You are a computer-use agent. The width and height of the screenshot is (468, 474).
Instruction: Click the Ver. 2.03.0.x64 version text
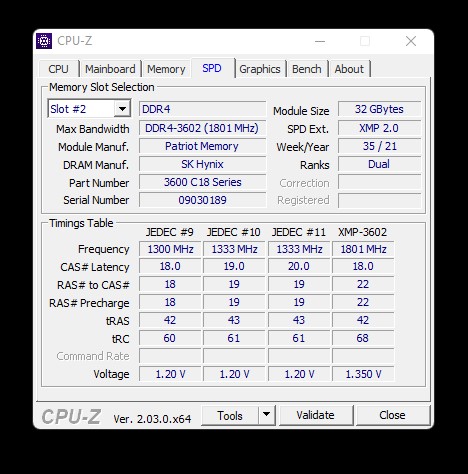152,419
